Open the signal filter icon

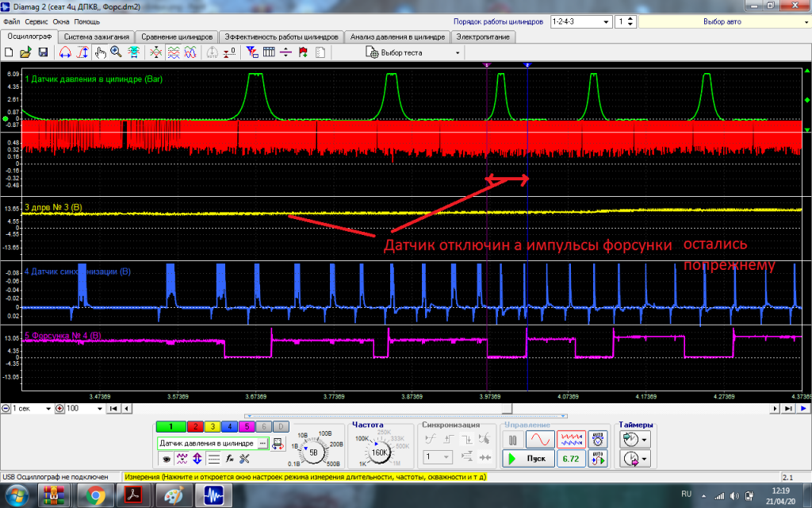click(x=252, y=52)
